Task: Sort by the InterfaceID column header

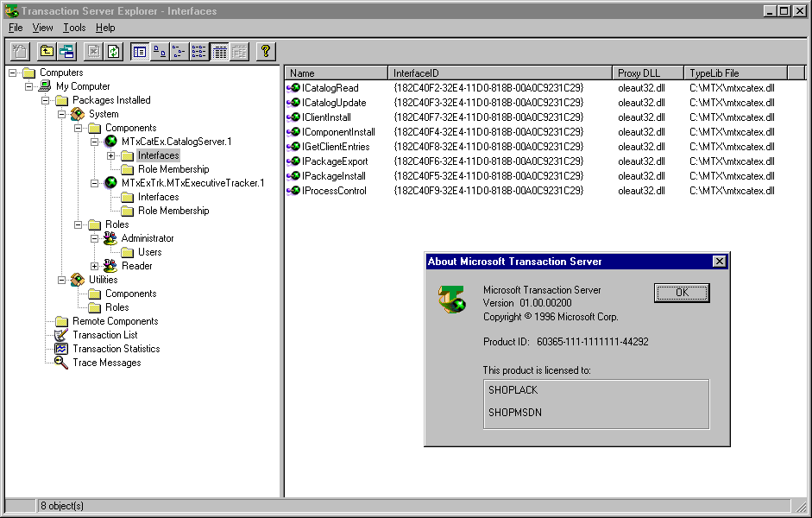Action: (500, 73)
